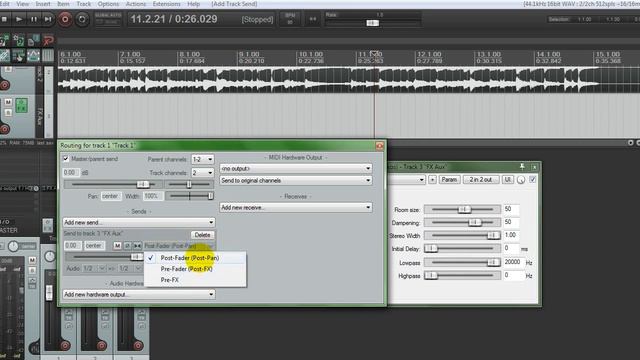The height and width of the screenshot is (360, 640).
Task: Open the MIDI hardware no output dropdown
Action: coord(296,168)
